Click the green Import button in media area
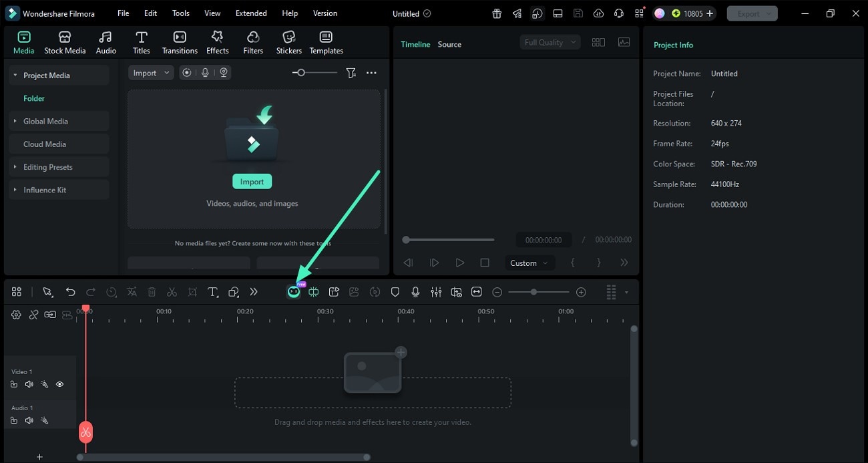The width and height of the screenshot is (868, 463). (252, 182)
